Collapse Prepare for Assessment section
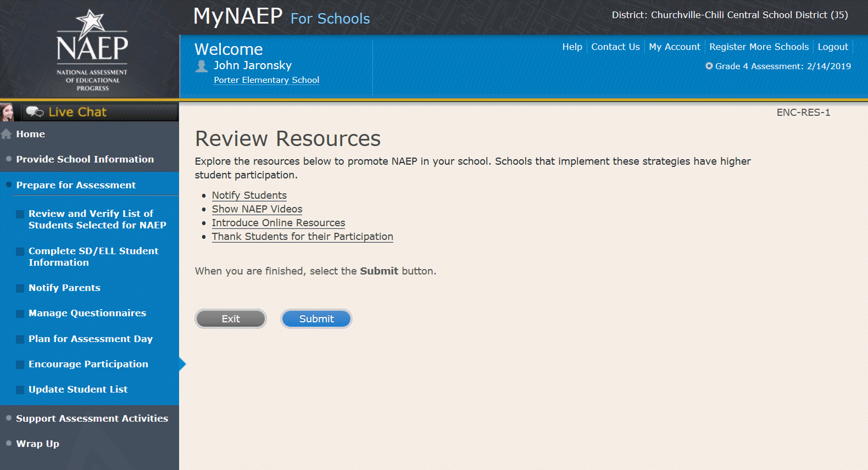 click(76, 185)
